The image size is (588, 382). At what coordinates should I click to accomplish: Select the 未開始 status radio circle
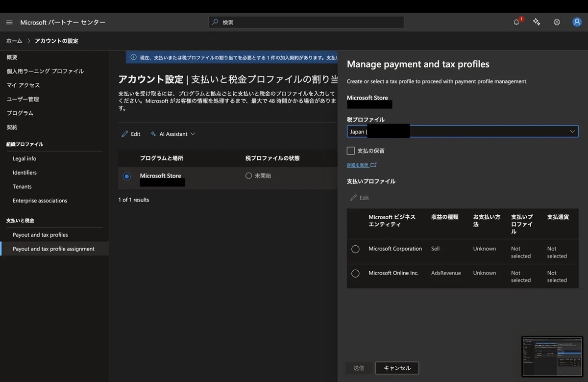tap(248, 176)
